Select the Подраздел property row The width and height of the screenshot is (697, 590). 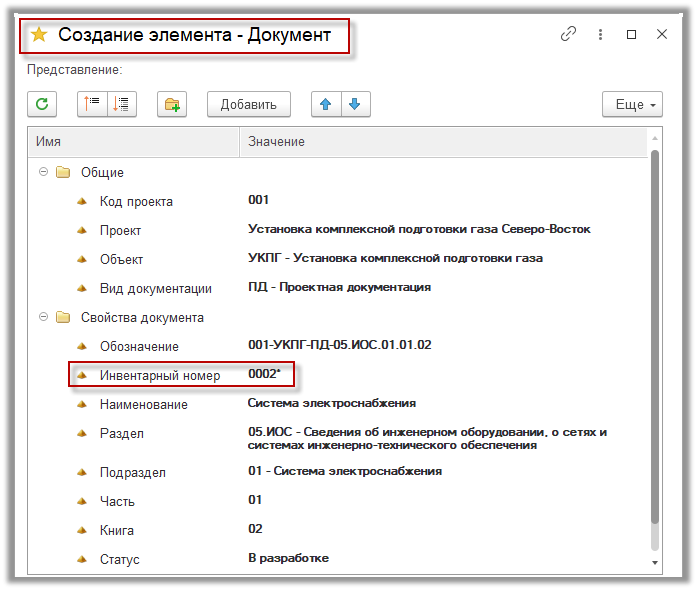(338, 472)
